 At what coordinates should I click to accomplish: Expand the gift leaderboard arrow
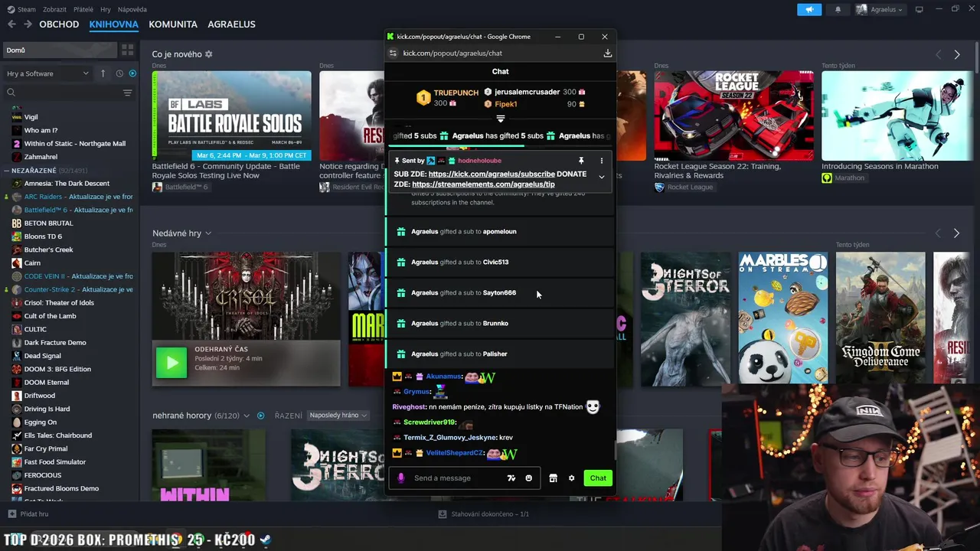click(501, 119)
